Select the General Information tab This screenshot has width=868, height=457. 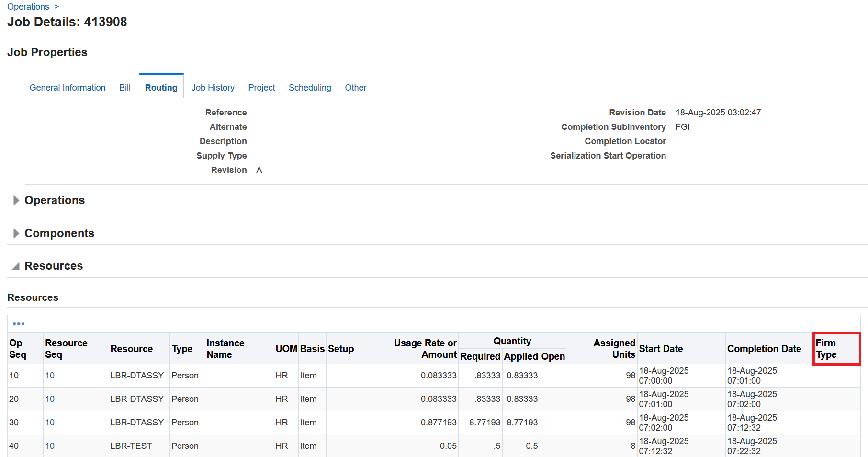point(67,87)
